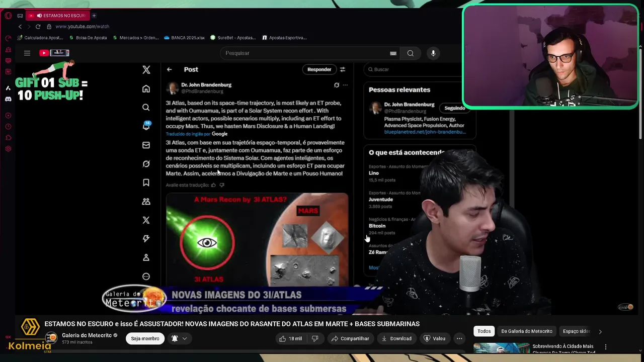Open the YouTube hamburger guide menu
Screen dimensions: 644x362
click(x=27, y=53)
